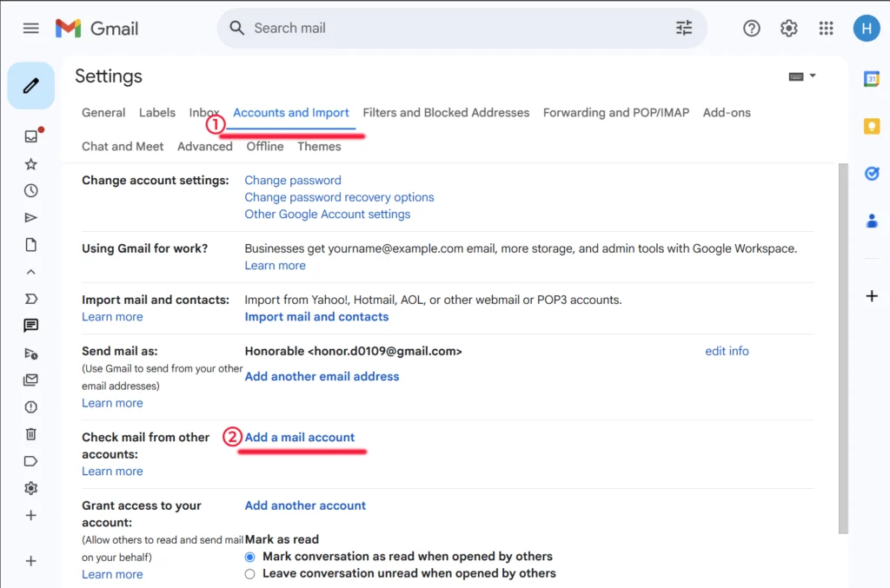Click Add another email address
The height and width of the screenshot is (588, 890).
(x=322, y=376)
